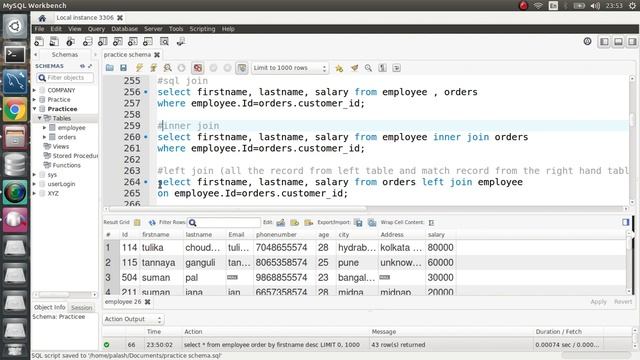Open the File menu
The width and height of the screenshot is (640, 360).
(x=39, y=29)
